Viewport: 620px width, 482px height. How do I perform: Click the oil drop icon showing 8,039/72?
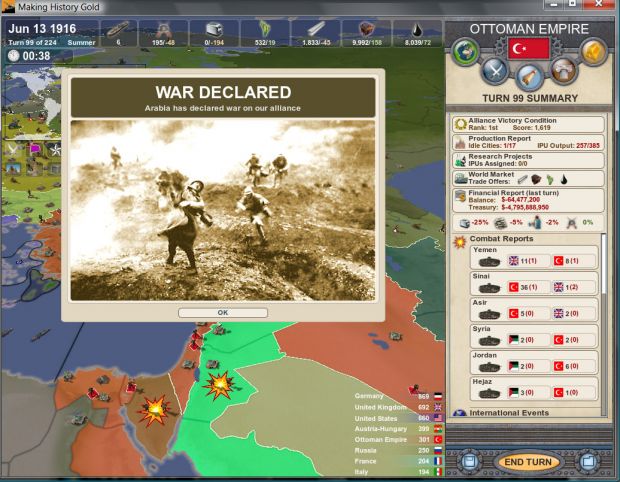tap(417, 30)
